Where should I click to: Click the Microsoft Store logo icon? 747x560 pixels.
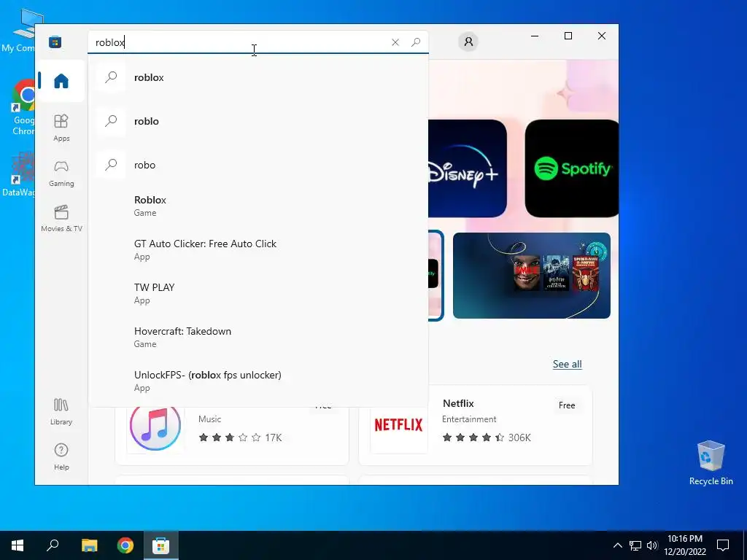[55, 42]
